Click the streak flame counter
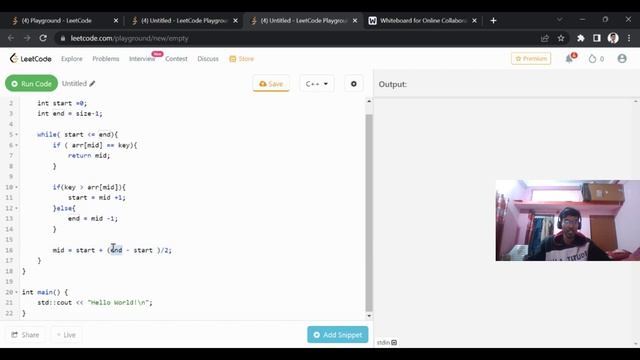Viewport: 640px width, 360px height. point(596,59)
